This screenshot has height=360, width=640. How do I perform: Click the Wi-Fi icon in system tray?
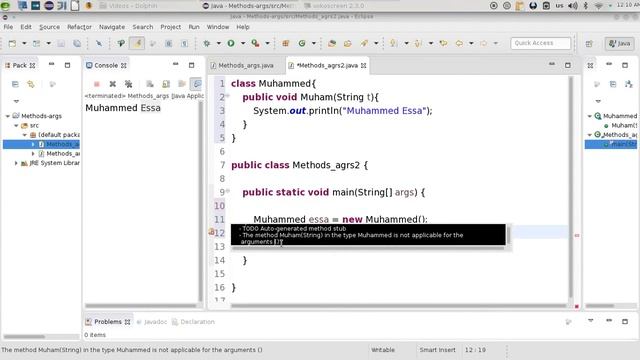pyautogui.click(x=599, y=6)
